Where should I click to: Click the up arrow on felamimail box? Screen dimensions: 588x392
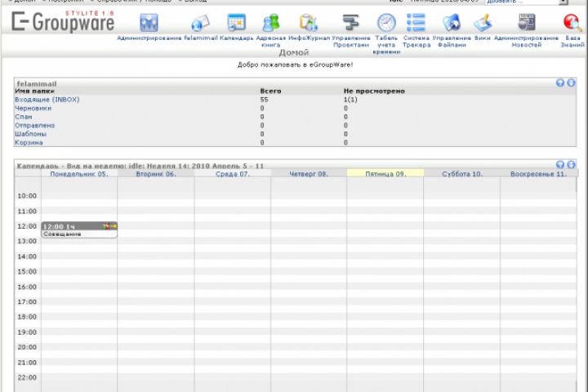560,83
